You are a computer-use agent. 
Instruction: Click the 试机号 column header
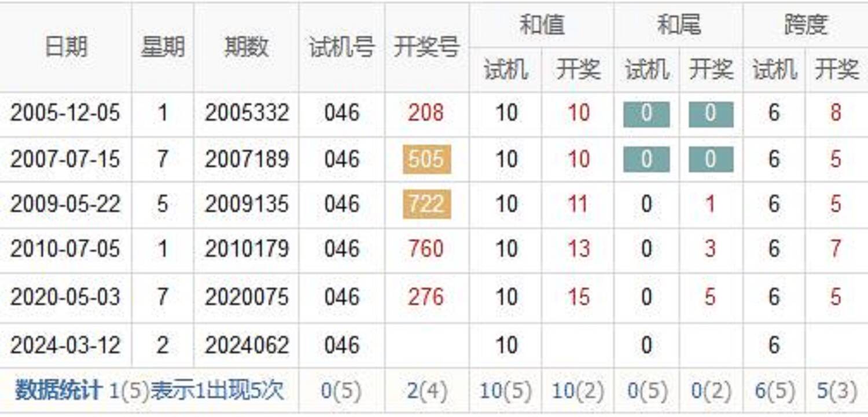pyautogui.click(x=341, y=47)
